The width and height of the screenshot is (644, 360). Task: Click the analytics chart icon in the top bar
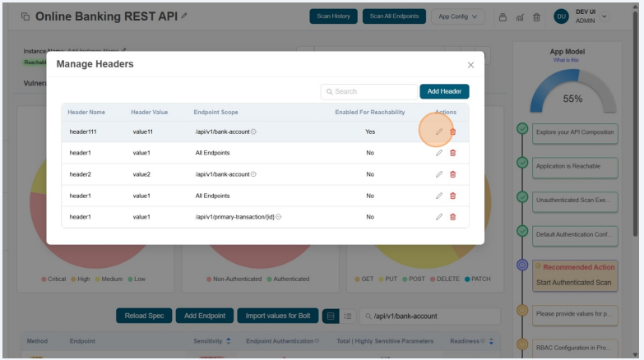click(520, 16)
